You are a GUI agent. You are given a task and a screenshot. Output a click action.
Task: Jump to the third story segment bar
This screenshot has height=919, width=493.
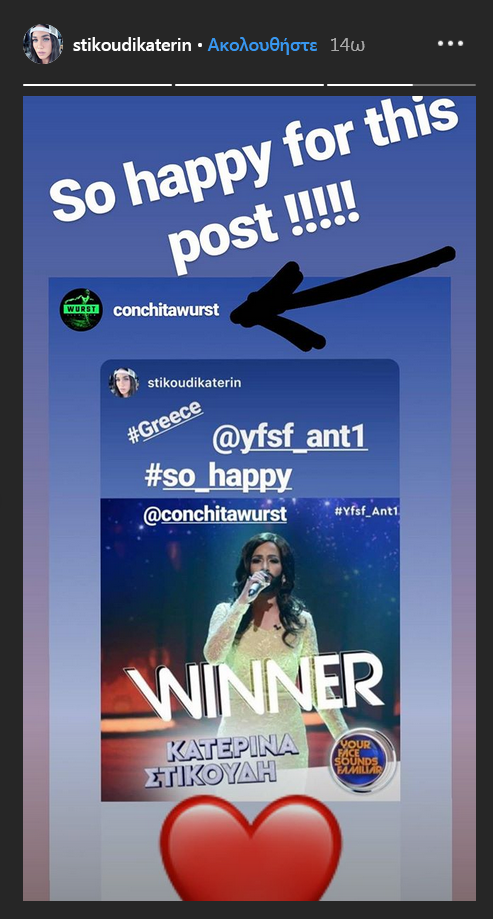pyautogui.click(x=401, y=85)
